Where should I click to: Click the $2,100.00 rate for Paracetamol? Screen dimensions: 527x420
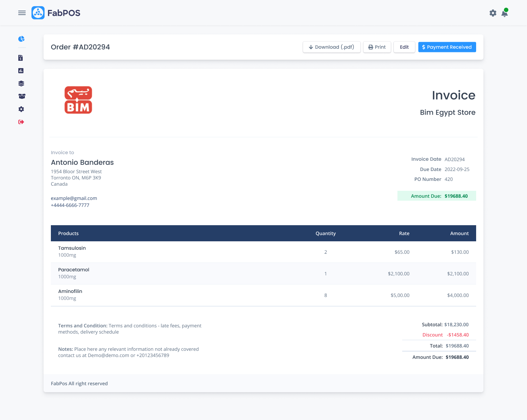pos(399,274)
